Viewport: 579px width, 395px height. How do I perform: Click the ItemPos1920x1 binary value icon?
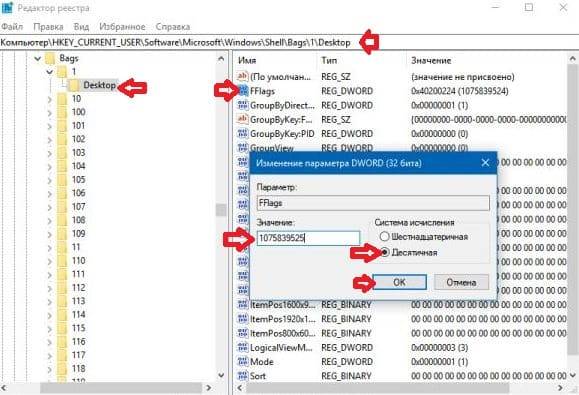tap(242, 319)
